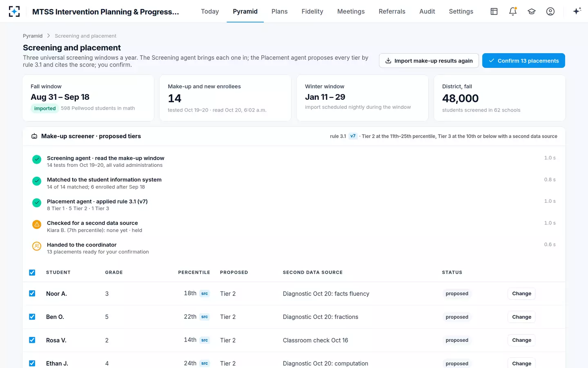Click the graduation cap icon
This screenshot has height=368, width=588.
pyautogui.click(x=532, y=11)
